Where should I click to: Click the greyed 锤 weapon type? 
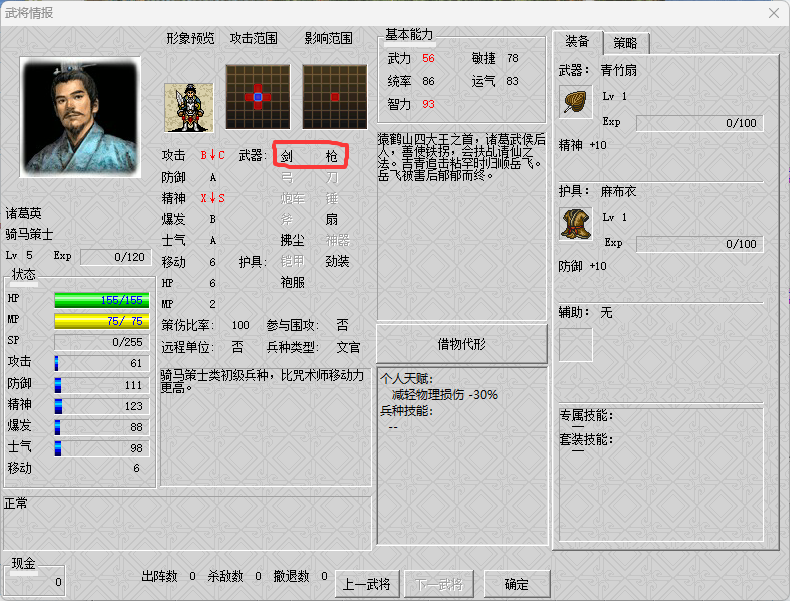(x=332, y=198)
